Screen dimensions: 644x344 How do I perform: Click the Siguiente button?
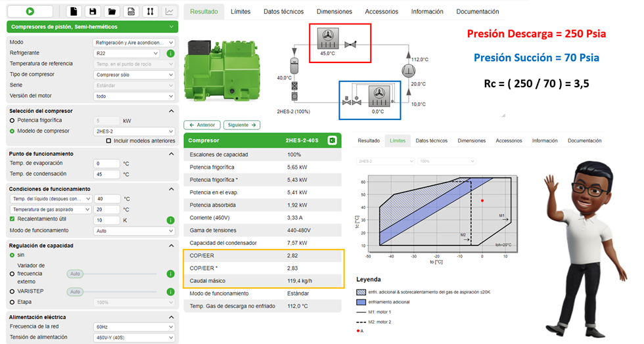pyautogui.click(x=242, y=125)
